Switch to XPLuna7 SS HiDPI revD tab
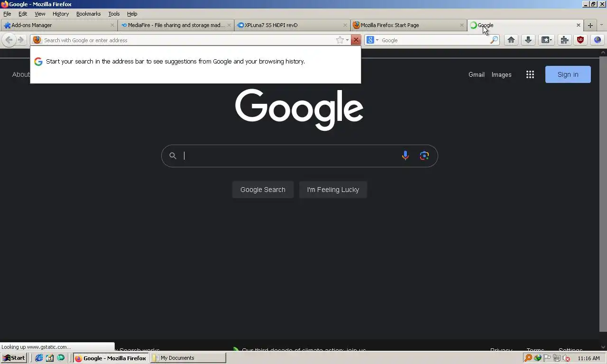 tap(293, 25)
